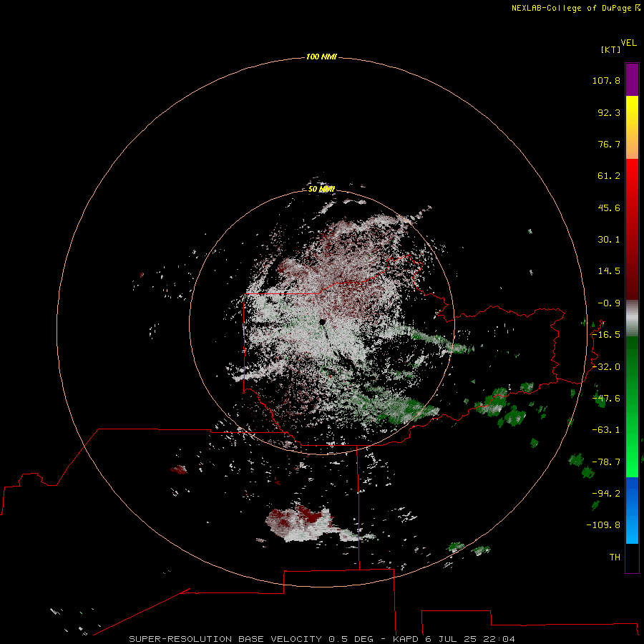Click the blue segment of the color bar
This screenshot has height=644, width=644.
632,510
